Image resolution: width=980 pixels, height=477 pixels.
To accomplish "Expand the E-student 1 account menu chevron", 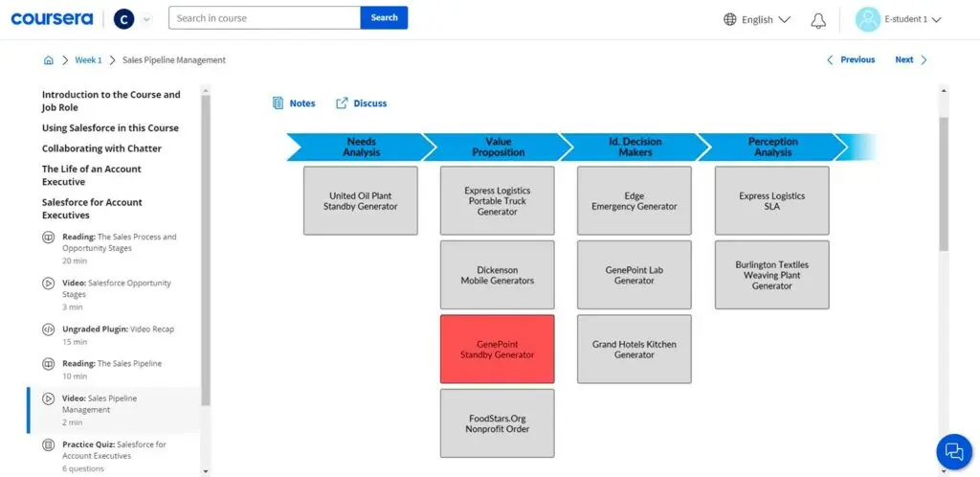I will pos(936,19).
